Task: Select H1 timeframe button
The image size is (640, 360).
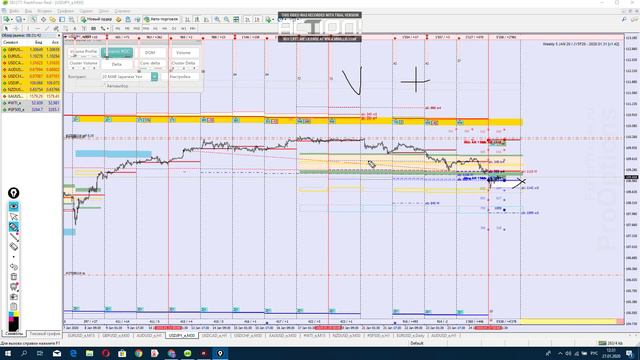Action: tap(155, 29)
